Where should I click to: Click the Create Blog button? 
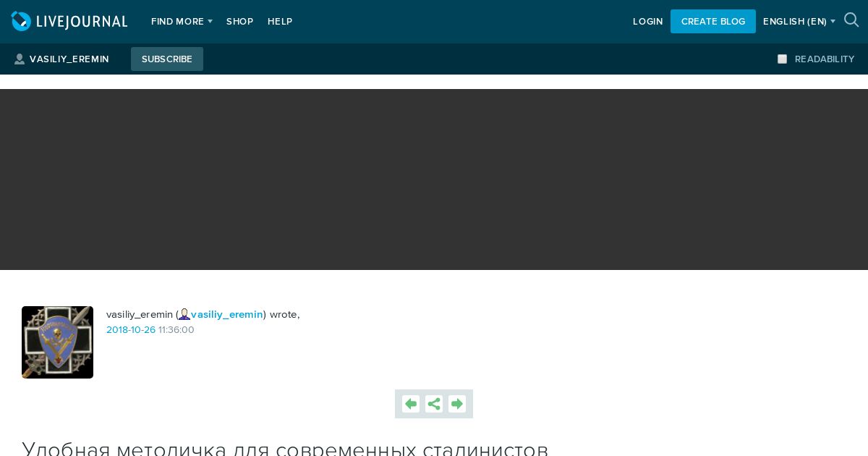point(713,21)
